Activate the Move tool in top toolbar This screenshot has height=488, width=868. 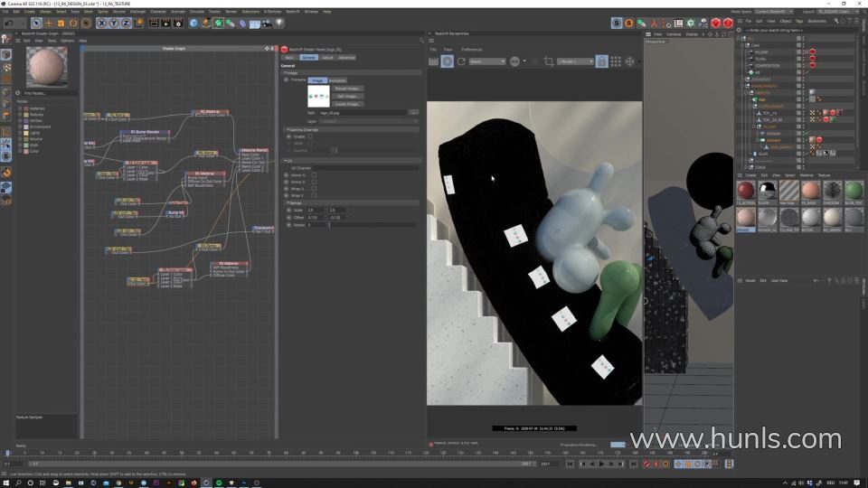coord(49,23)
